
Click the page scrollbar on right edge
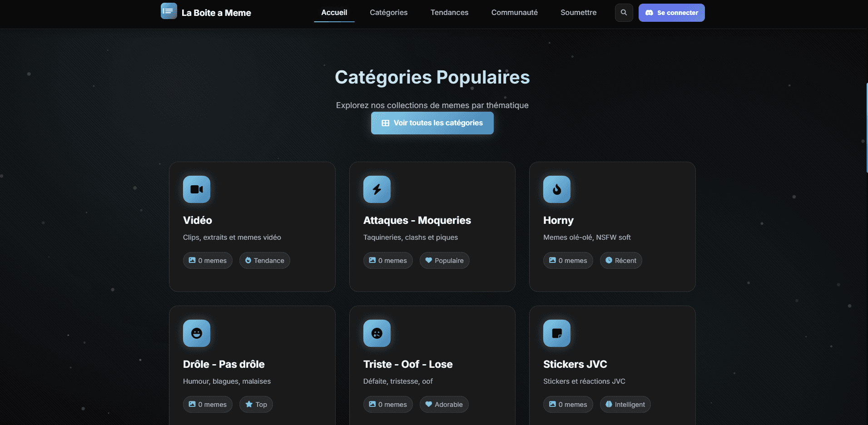click(867, 128)
